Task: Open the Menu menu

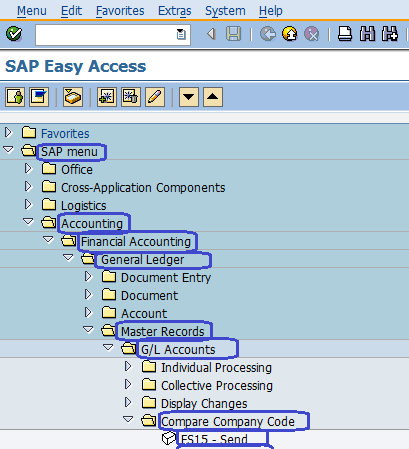Action: (32, 11)
